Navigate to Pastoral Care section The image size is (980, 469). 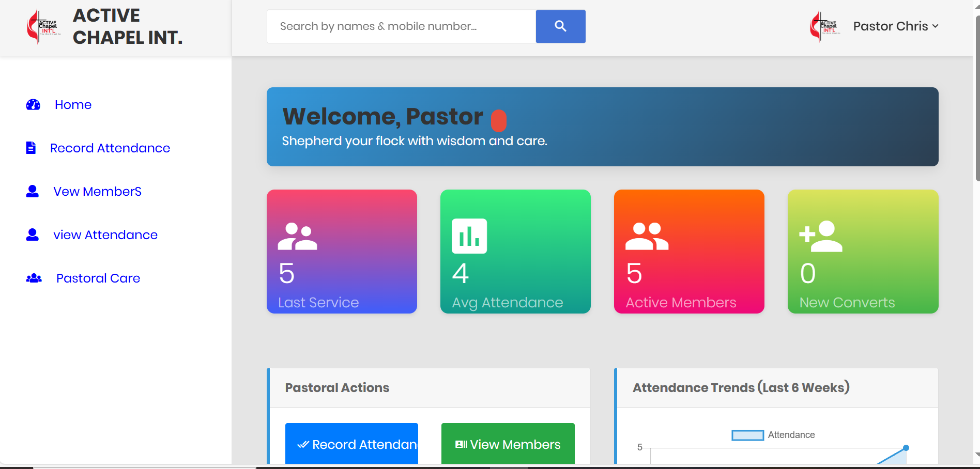pyautogui.click(x=98, y=278)
